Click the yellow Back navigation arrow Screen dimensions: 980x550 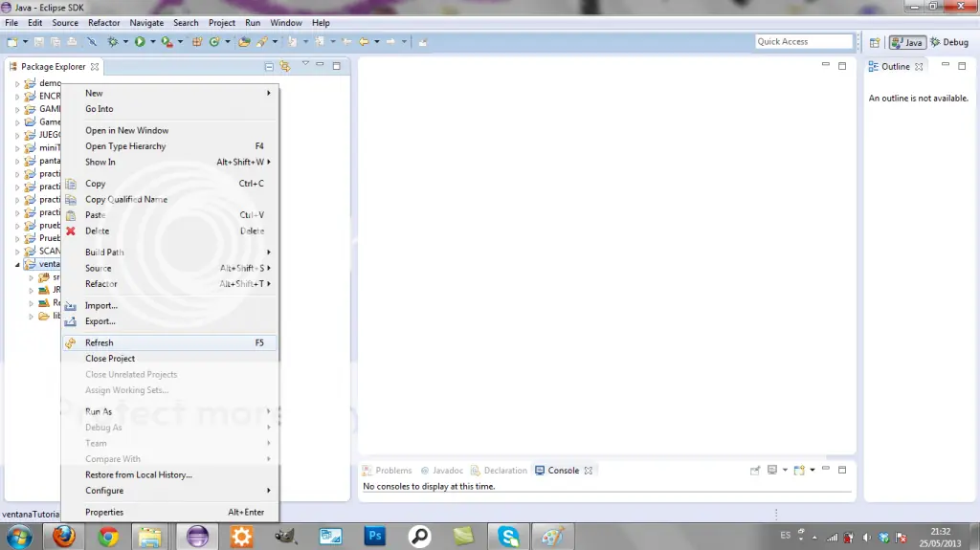364,42
